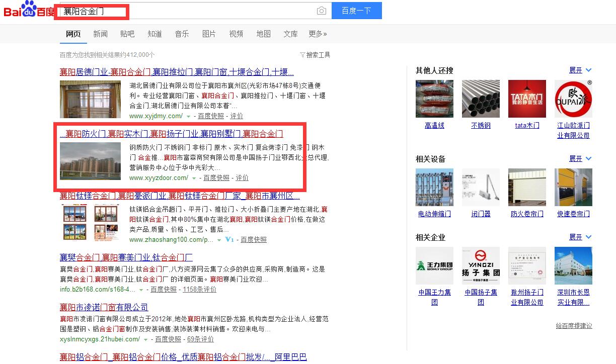Open the 贴吧 tab
616x364 pixels.
point(127,34)
